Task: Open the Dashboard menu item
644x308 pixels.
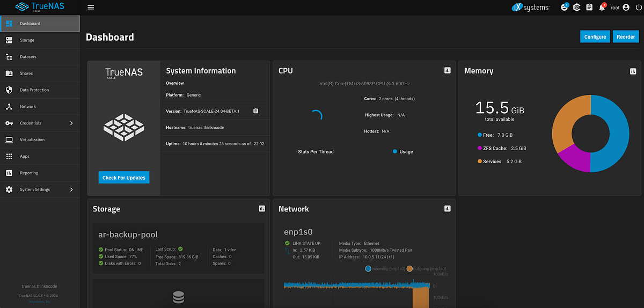Action: tap(40, 24)
